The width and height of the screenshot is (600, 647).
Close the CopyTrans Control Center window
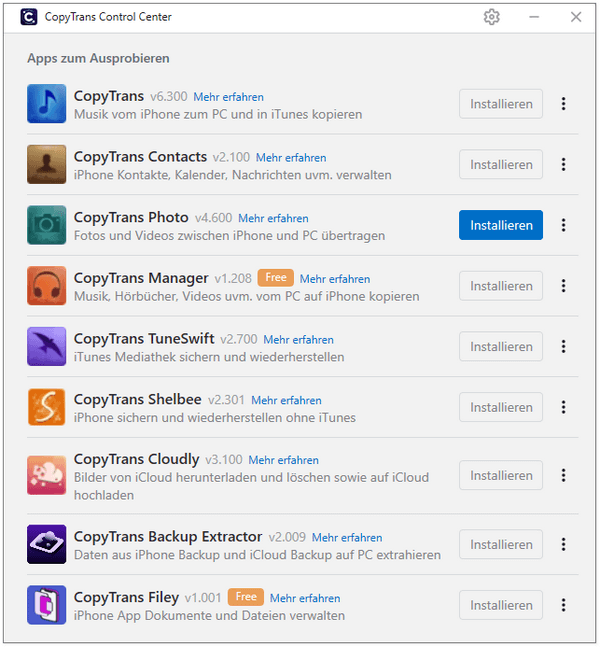click(576, 17)
